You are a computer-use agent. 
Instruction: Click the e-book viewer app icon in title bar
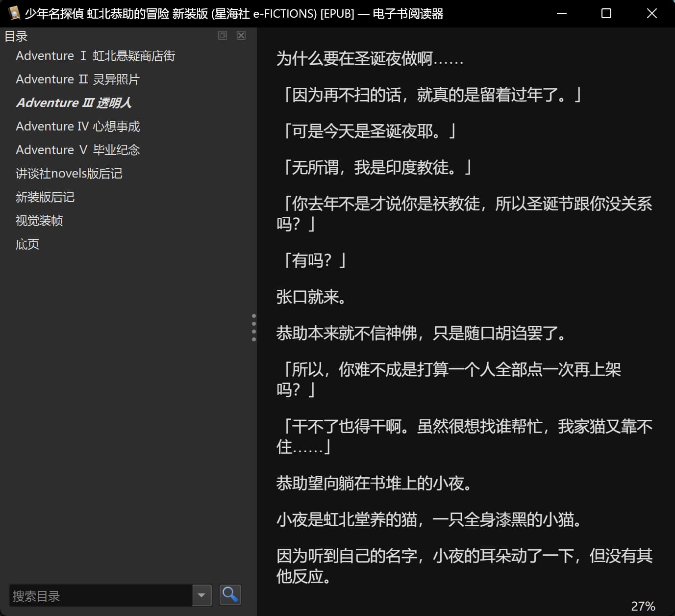pos(14,13)
